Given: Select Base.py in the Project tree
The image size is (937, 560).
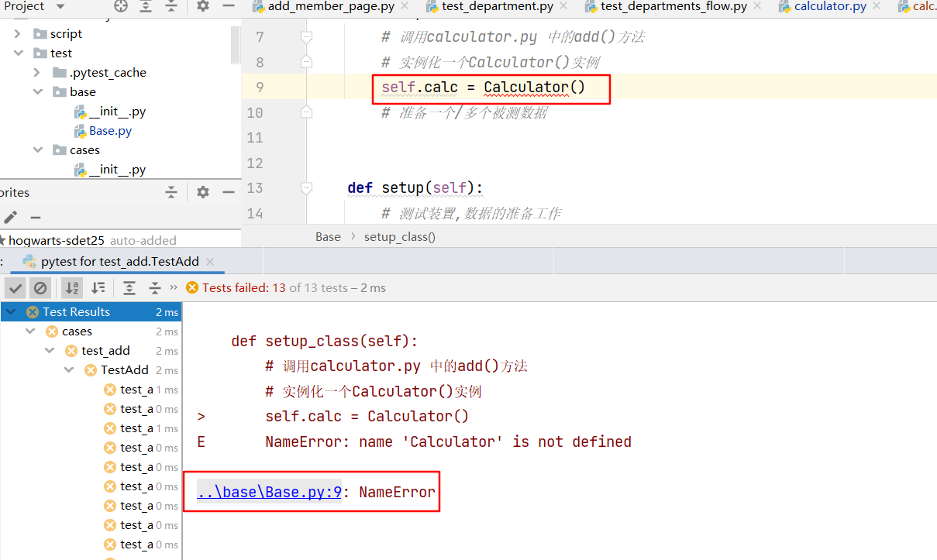Looking at the screenshot, I should (110, 131).
